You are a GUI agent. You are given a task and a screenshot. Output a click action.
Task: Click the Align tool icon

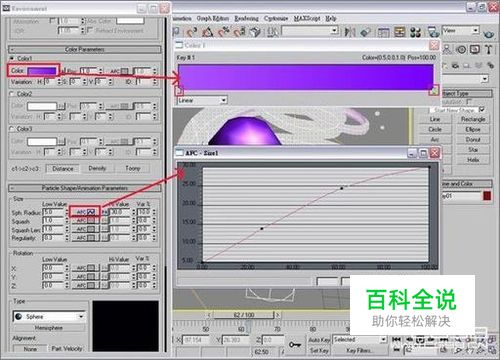[x=366, y=32]
